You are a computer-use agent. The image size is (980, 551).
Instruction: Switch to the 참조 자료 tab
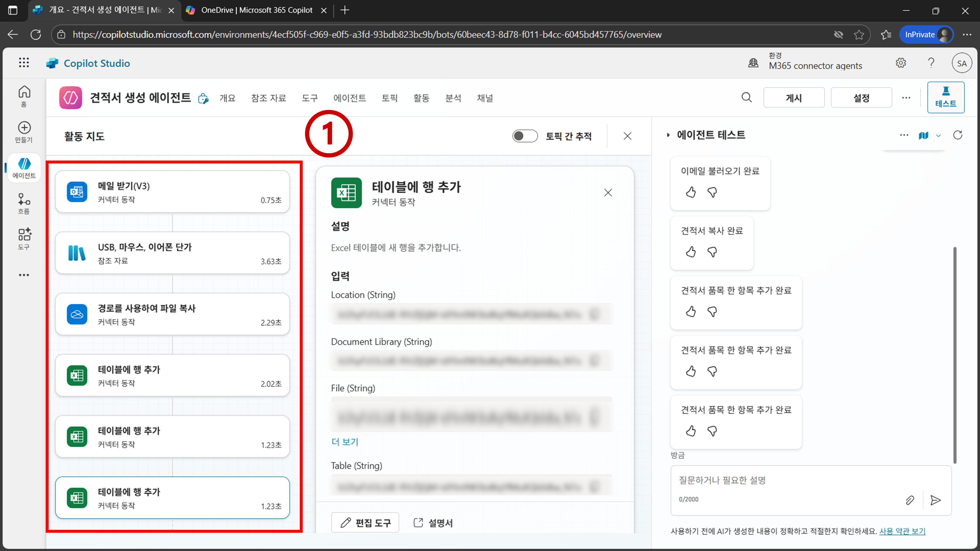pyautogui.click(x=268, y=98)
